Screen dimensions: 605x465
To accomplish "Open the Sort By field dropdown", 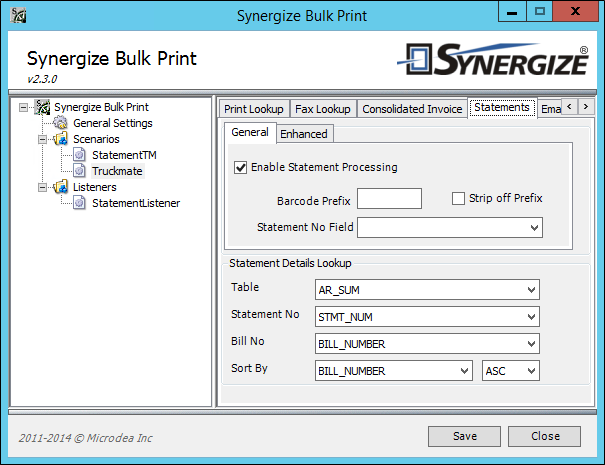I will 464,371.
